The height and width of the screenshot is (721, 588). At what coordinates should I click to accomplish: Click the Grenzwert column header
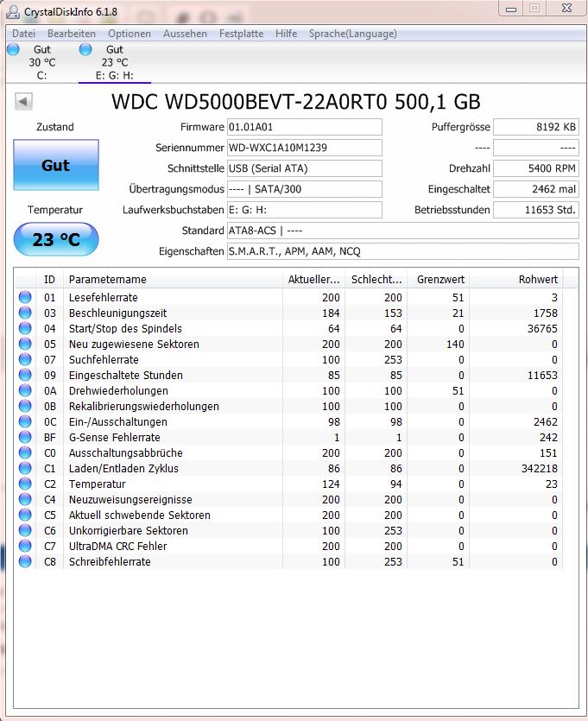point(438,279)
